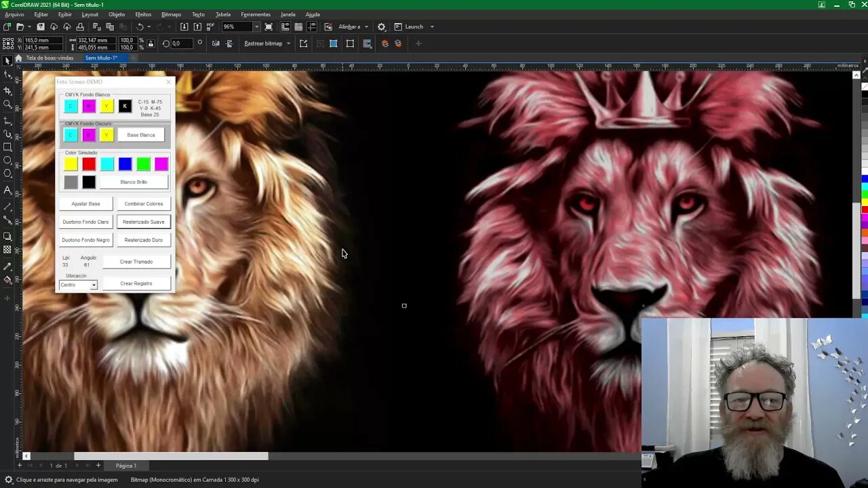The height and width of the screenshot is (488, 868).
Task: Pick green swatch in Color Simulado
Action: (x=143, y=164)
